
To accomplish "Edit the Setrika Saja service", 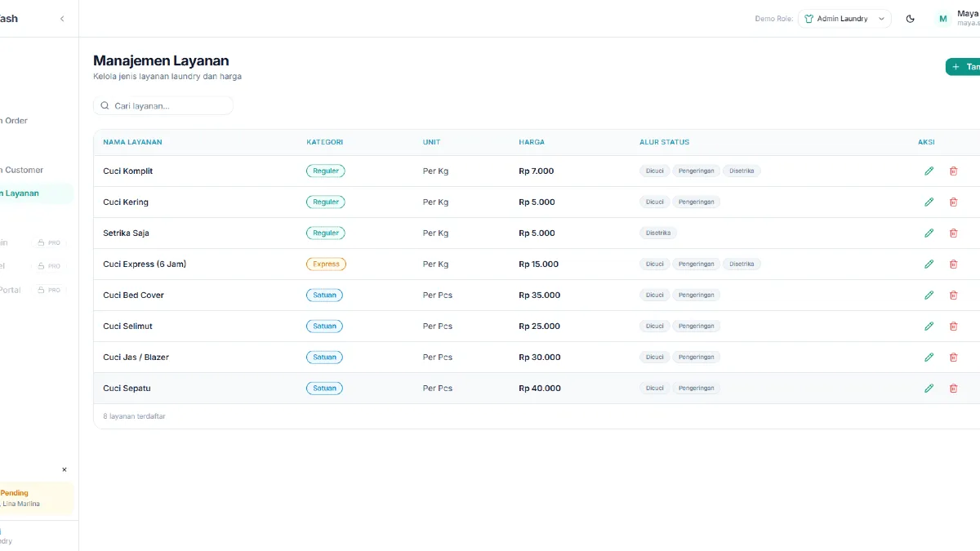I will point(929,233).
